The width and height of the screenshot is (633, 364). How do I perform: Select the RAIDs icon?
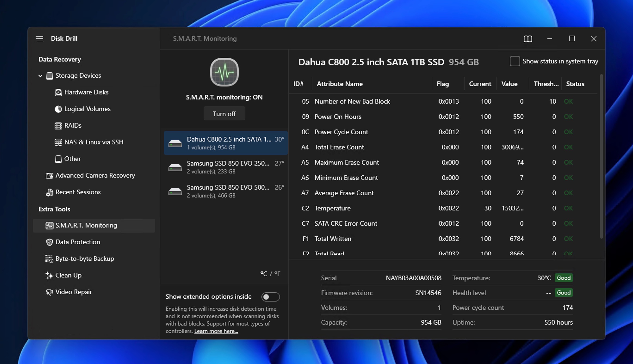tap(58, 126)
